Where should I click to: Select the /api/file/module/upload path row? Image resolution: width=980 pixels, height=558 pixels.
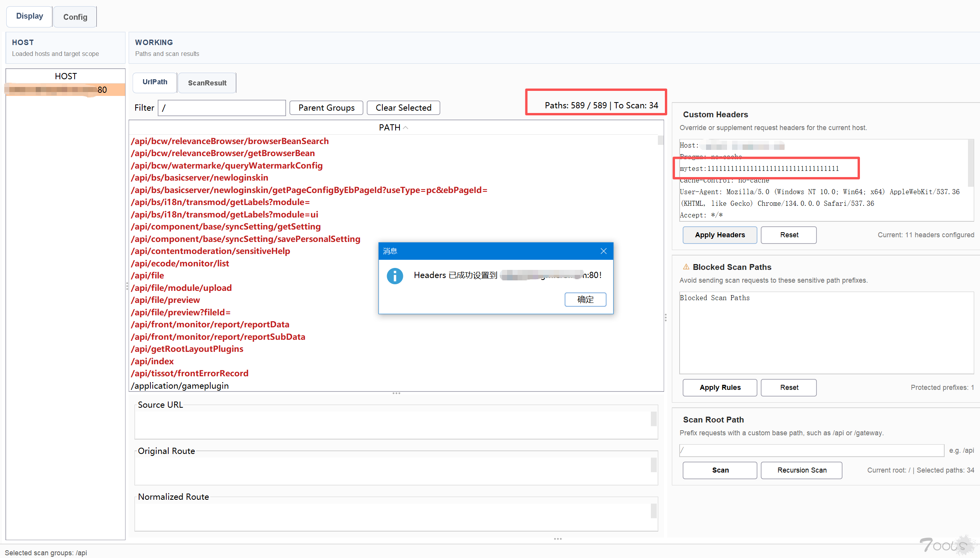[181, 288]
